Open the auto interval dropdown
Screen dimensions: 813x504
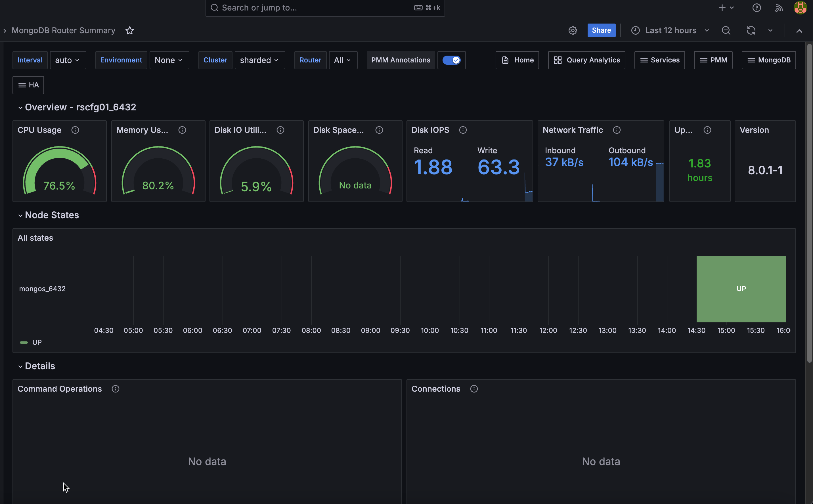68,60
